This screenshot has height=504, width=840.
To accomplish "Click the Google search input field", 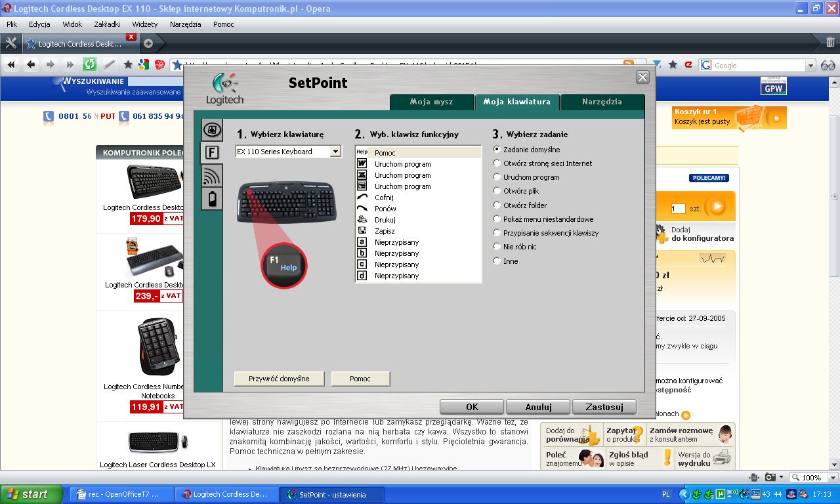I will 759,66.
